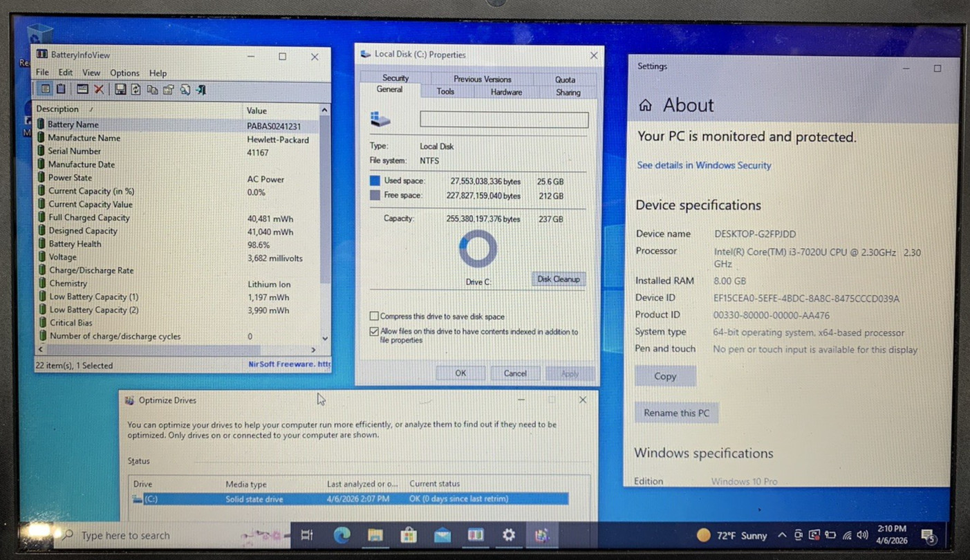
Task: Switch to the Previous Versions tab
Action: coord(483,79)
